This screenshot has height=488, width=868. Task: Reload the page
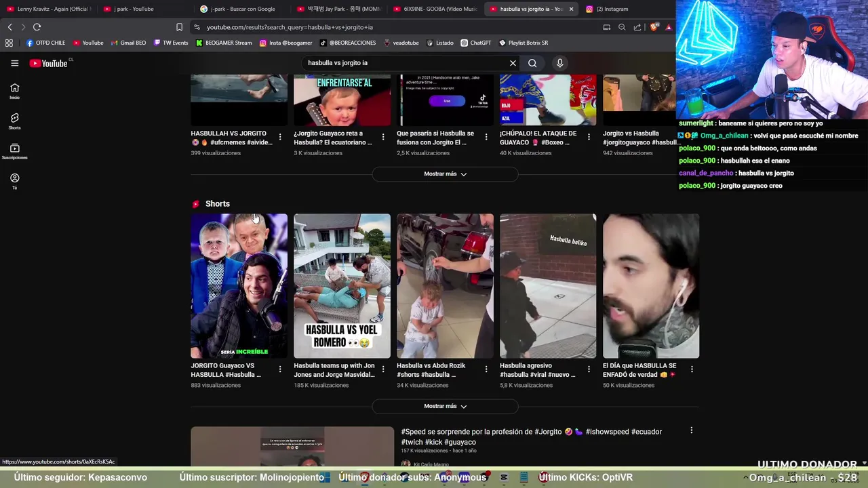[x=37, y=27]
